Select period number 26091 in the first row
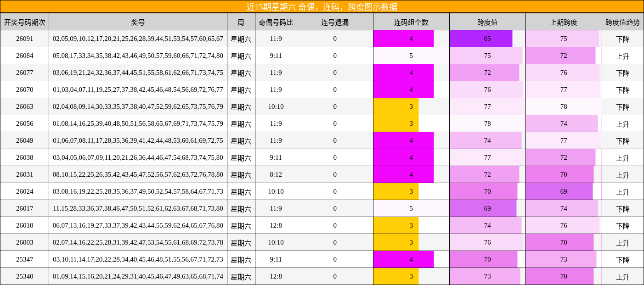The height and width of the screenshot is (285, 644). click(x=25, y=39)
